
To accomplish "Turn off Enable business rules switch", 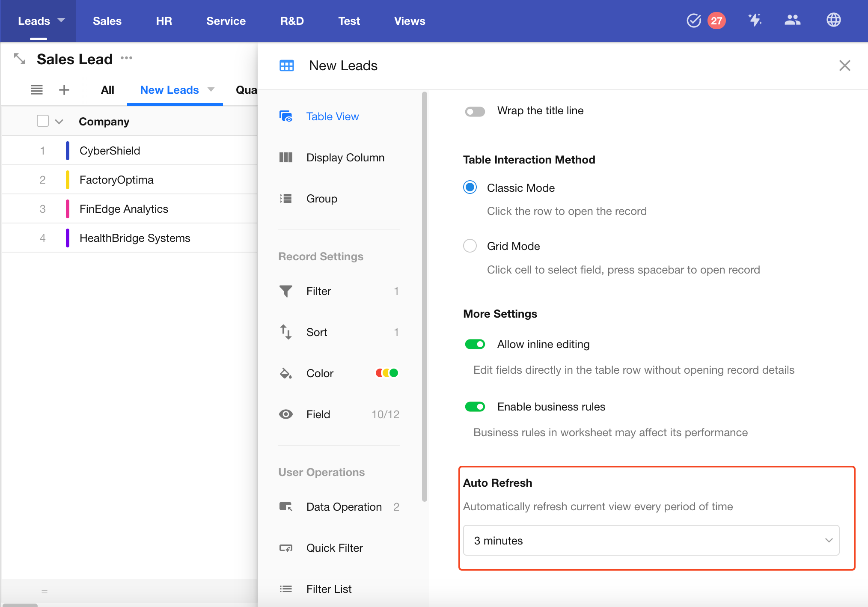I will coord(475,407).
